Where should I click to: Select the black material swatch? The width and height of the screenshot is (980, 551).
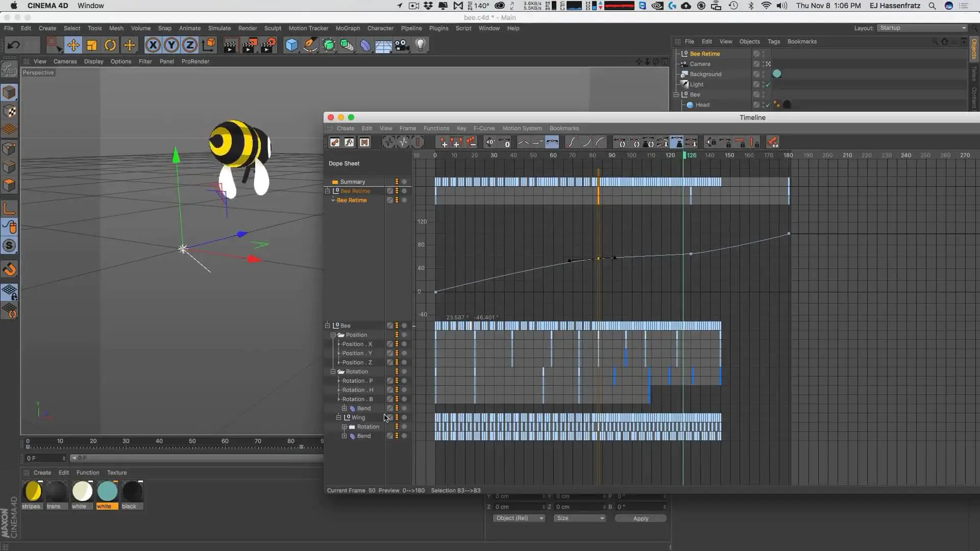pyautogui.click(x=132, y=495)
